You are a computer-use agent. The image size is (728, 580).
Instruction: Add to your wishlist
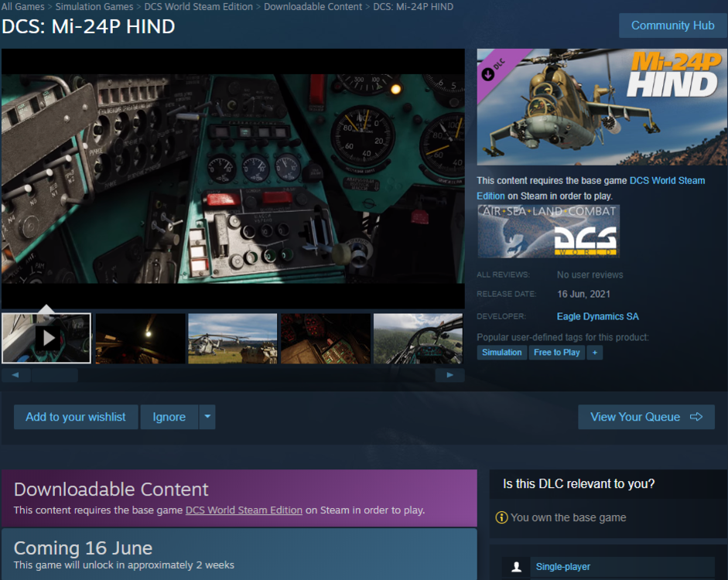click(x=76, y=417)
